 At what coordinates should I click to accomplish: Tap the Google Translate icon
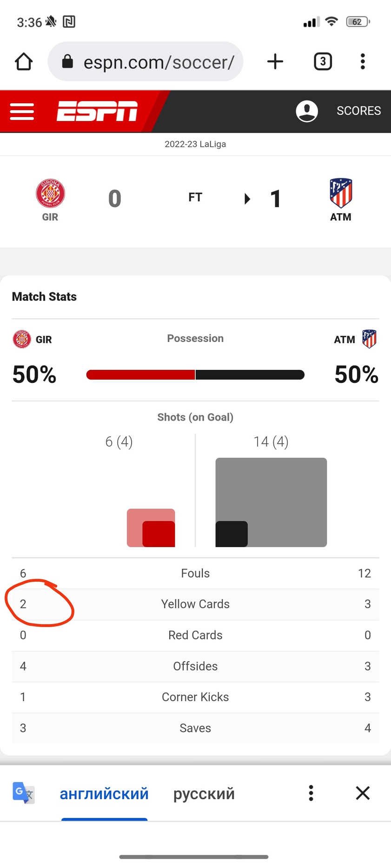(x=23, y=793)
